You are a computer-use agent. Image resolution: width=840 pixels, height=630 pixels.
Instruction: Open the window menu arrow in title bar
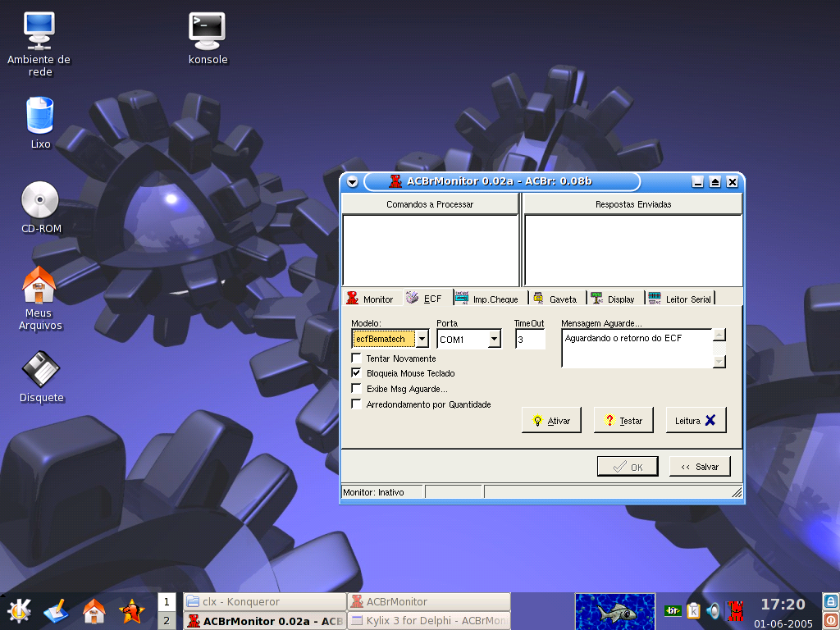352,182
